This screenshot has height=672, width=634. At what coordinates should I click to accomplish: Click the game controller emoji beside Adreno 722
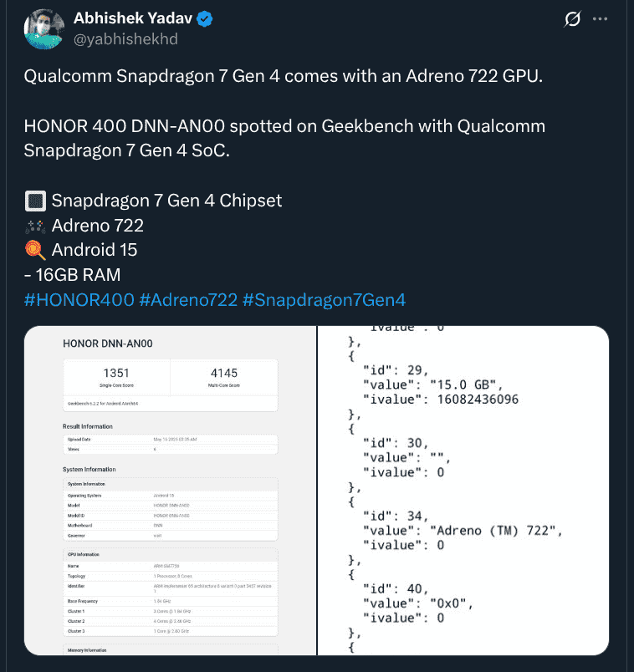pos(34,226)
